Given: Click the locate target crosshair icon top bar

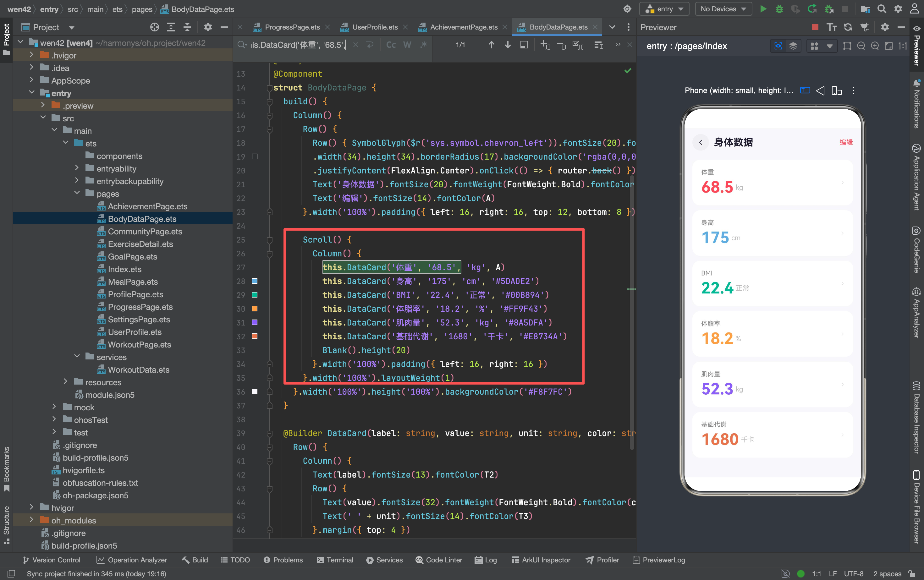Looking at the screenshot, I should tap(627, 9).
